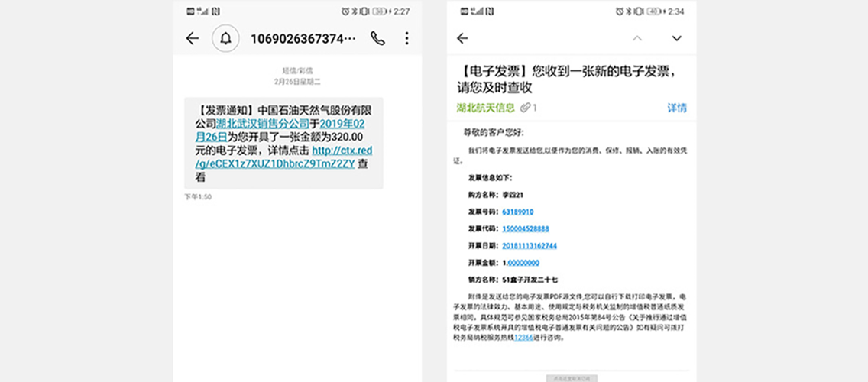
Task: Open the http://ctx.red invoice link
Action: pos(284,157)
